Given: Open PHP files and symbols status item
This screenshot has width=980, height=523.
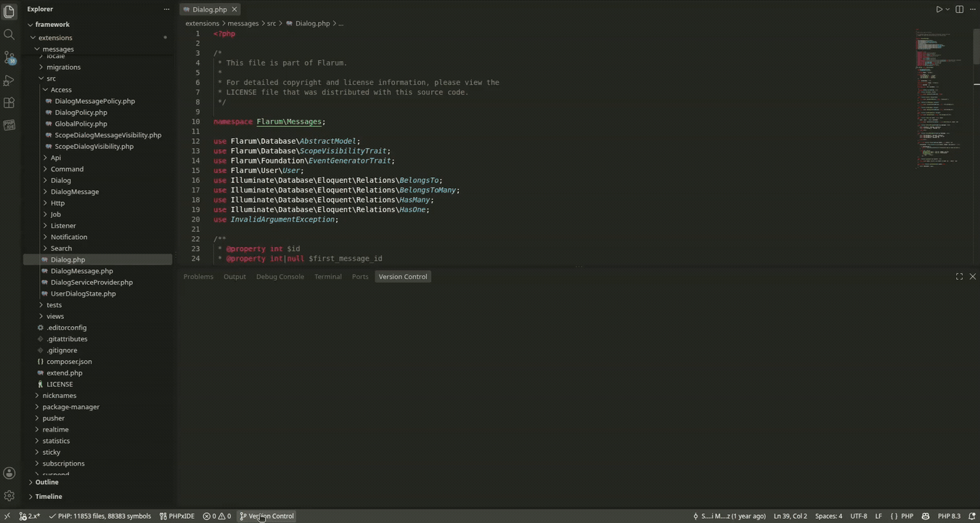Looking at the screenshot, I should coord(99,516).
